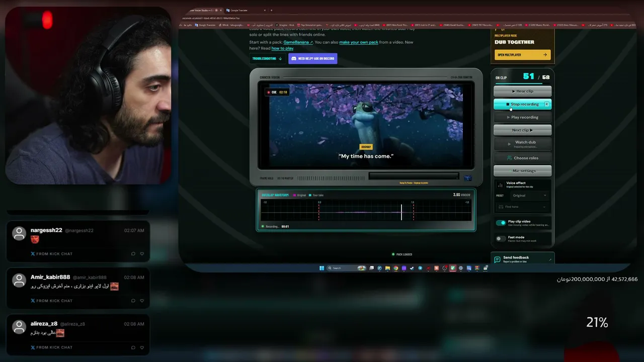Advance to the Next clip

click(522, 130)
